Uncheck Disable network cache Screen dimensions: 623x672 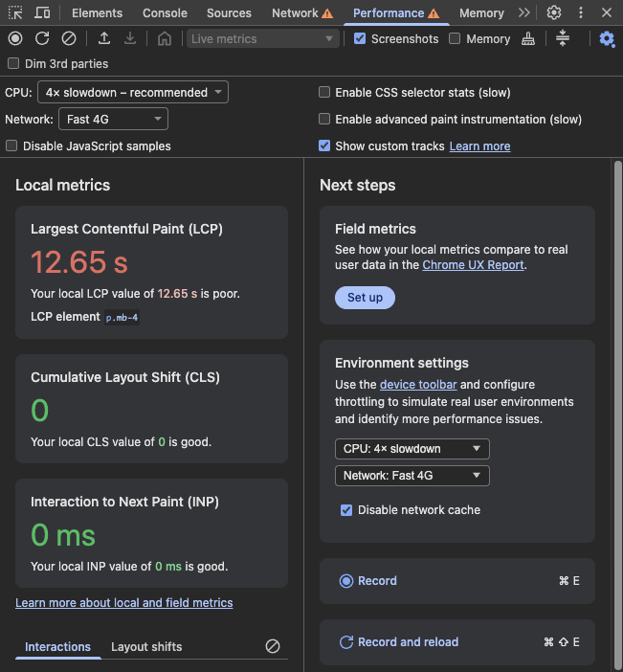(346, 510)
